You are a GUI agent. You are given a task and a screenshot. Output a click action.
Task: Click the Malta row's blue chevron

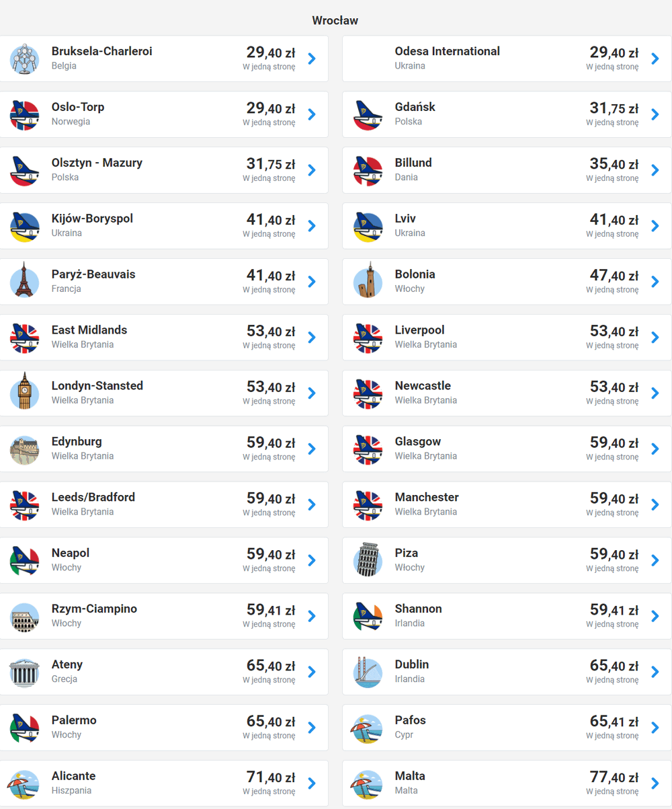point(655,783)
